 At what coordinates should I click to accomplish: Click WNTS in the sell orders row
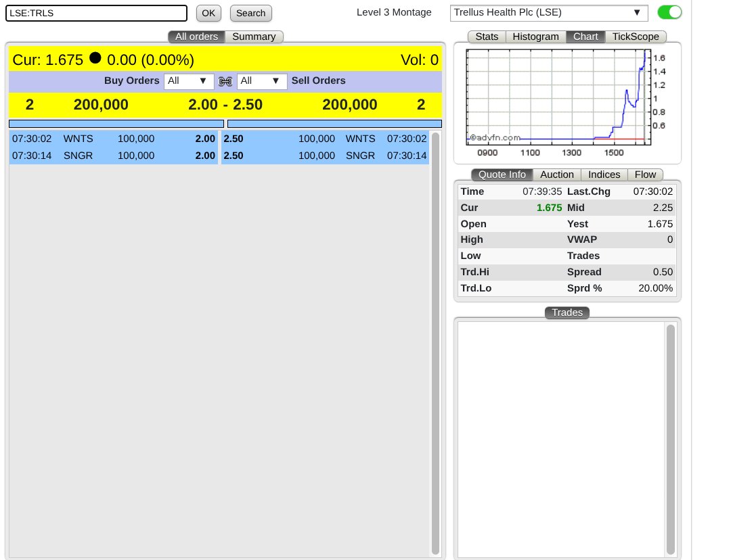(x=360, y=139)
